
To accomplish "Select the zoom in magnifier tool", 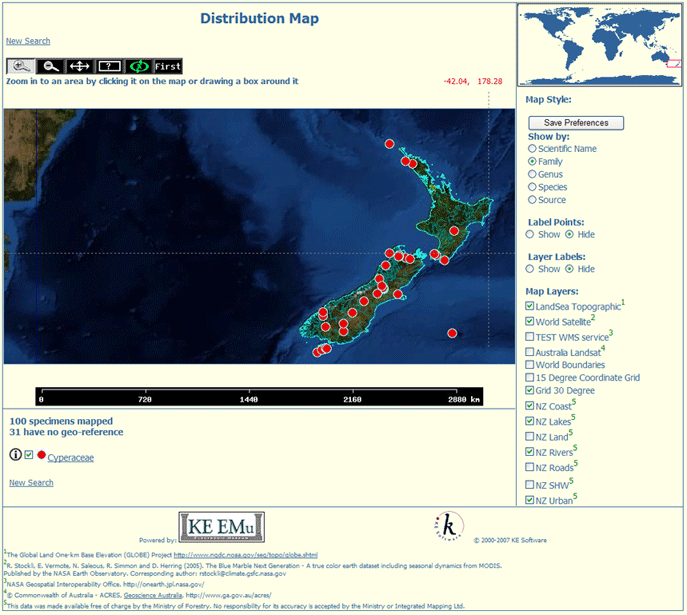I will click(x=21, y=66).
